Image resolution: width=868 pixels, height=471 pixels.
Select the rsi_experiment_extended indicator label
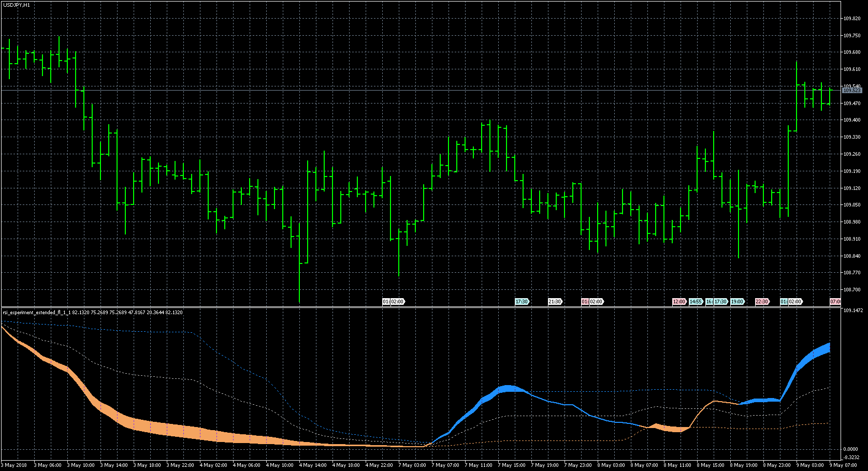coord(36,313)
